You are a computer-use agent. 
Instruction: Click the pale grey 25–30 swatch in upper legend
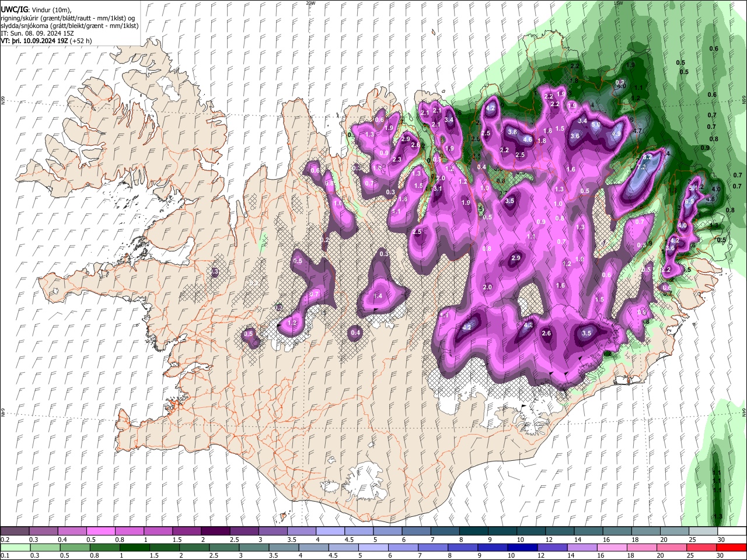click(703, 531)
